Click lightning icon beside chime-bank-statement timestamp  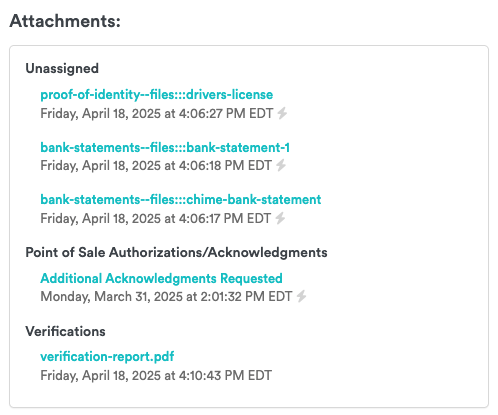[280, 218]
